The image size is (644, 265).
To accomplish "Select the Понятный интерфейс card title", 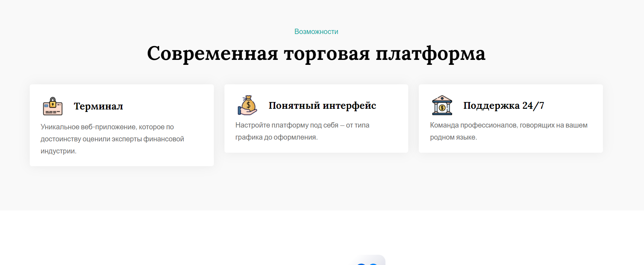I will [322, 106].
